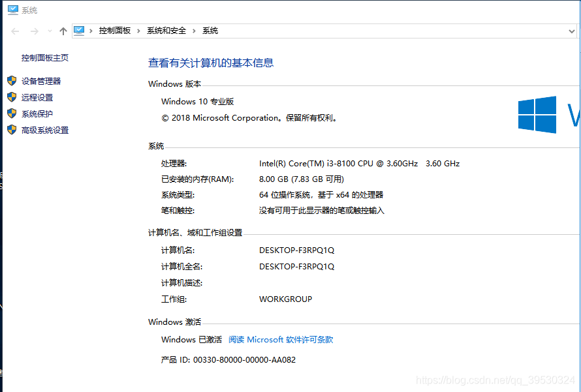Click the 已安装的内存(RAM): label
The height and width of the screenshot is (392, 581).
tap(198, 179)
